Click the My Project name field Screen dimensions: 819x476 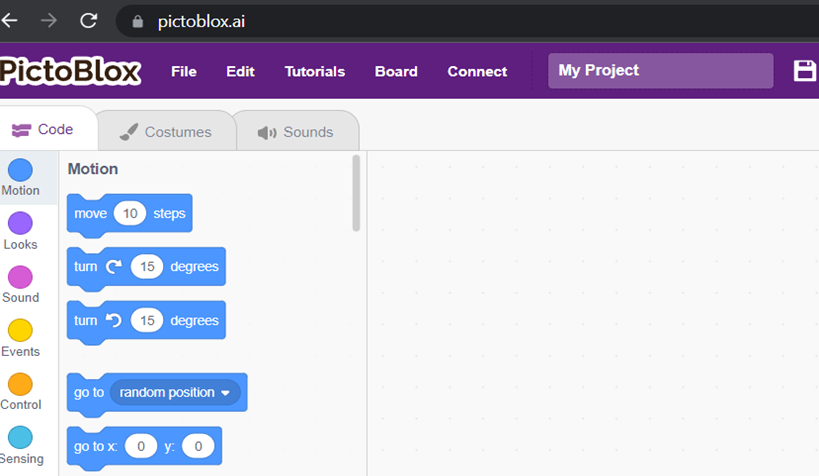[660, 71]
